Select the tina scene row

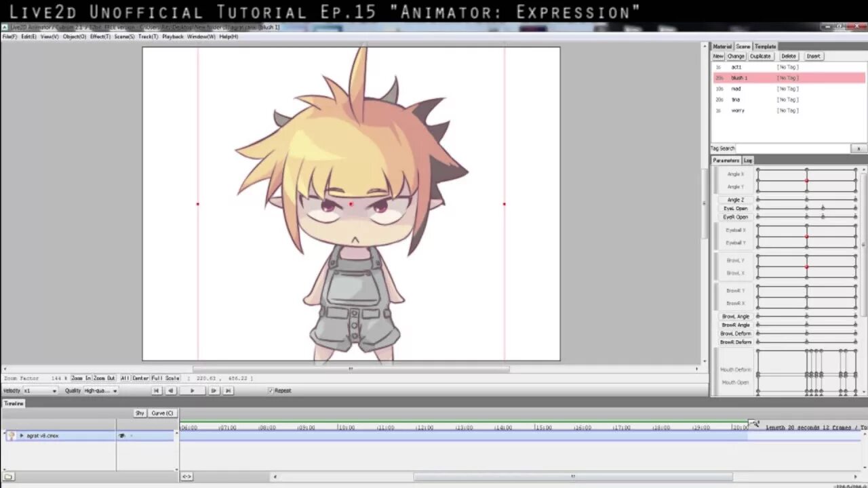[x=789, y=100]
